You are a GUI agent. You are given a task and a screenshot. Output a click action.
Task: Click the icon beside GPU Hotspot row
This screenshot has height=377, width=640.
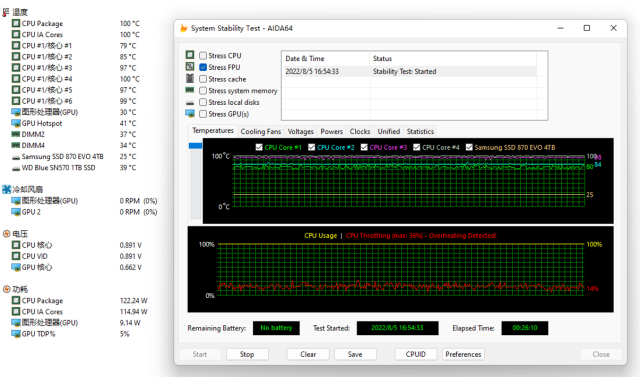(16, 123)
